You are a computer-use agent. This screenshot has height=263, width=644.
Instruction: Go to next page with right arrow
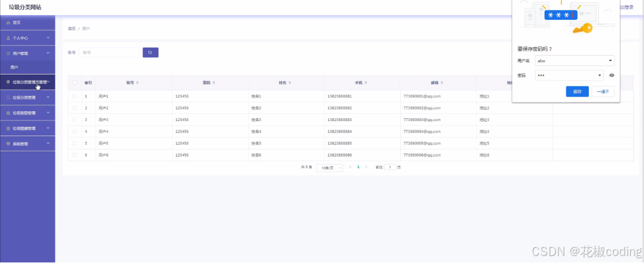click(x=366, y=167)
